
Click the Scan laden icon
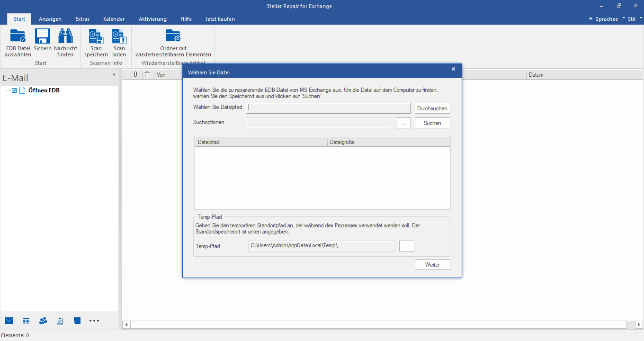pos(119,36)
